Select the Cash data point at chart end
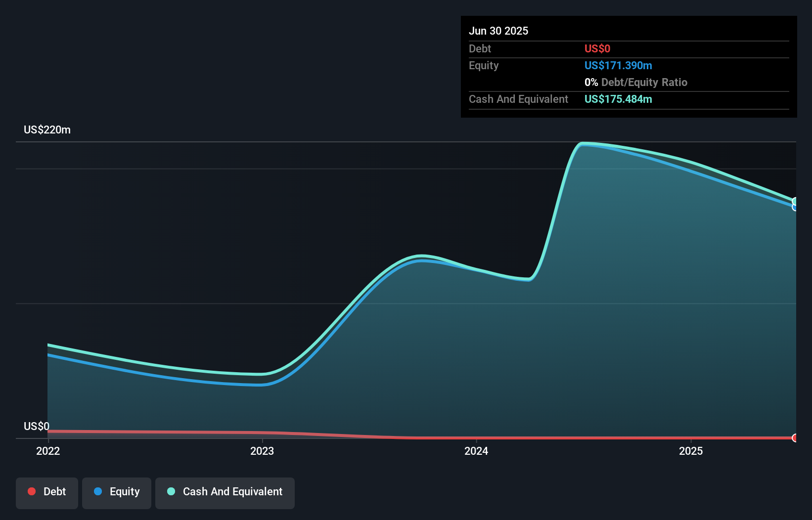 795,201
